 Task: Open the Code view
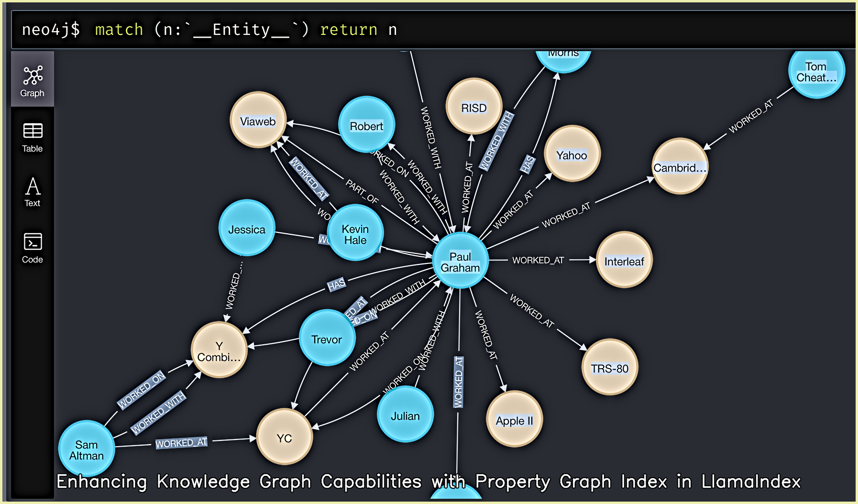tap(33, 248)
